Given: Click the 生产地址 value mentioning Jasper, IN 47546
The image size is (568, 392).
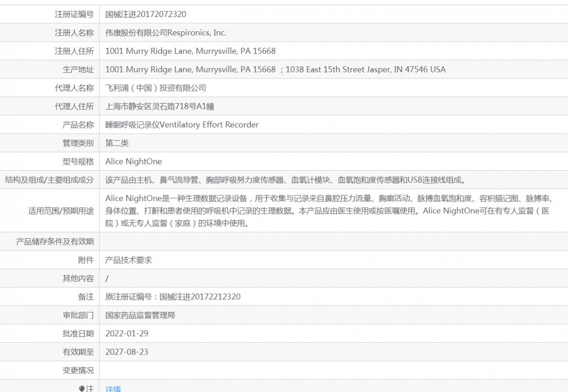Looking at the screenshot, I should click(x=275, y=70).
